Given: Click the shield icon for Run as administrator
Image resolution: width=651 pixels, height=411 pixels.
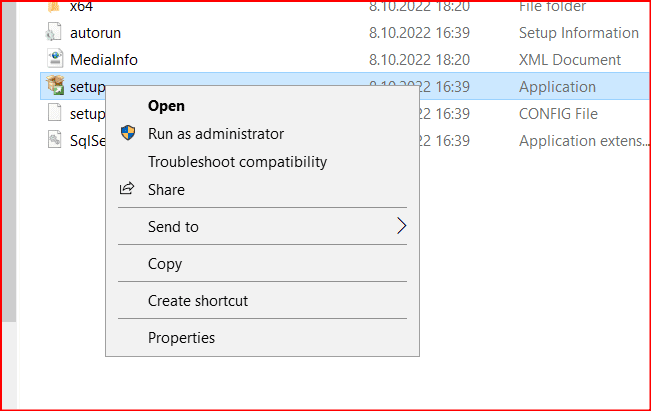Looking at the screenshot, I should click(x=127, y=134).
